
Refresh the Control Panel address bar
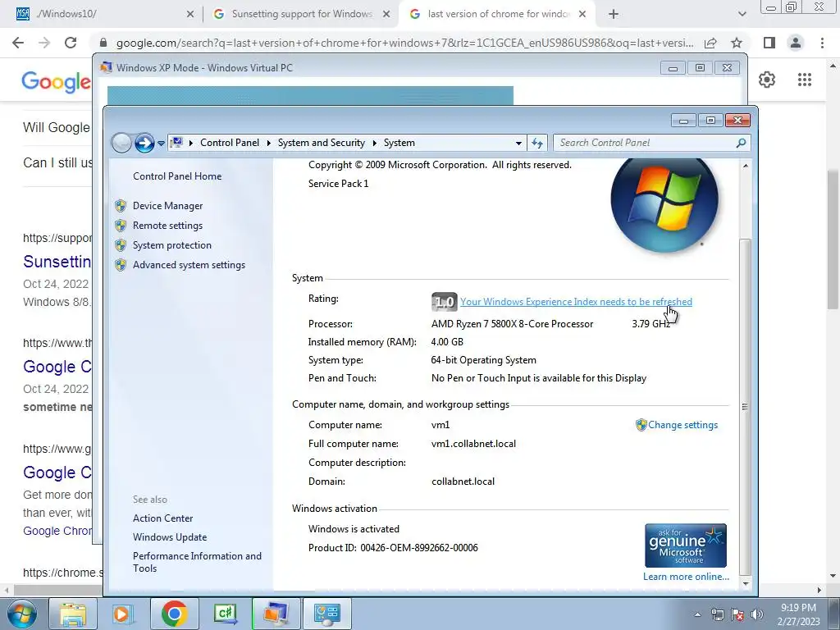(536, 143)
